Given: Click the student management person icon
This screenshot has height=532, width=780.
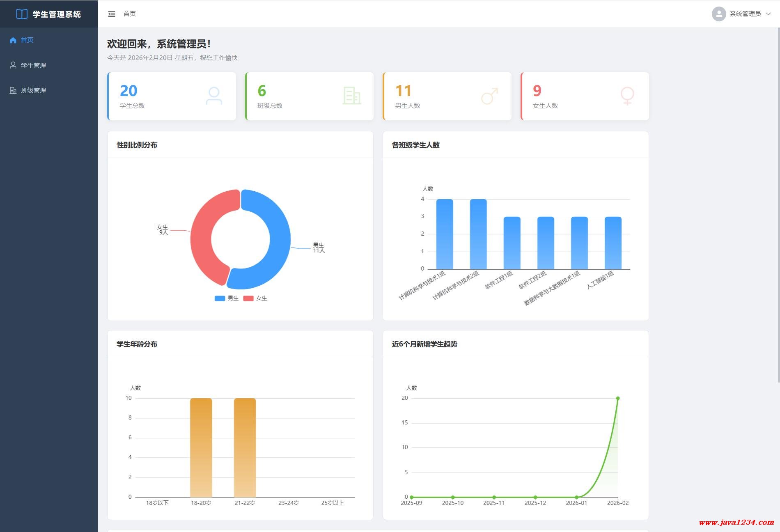Looking at the screenshot, I should 13,65.
